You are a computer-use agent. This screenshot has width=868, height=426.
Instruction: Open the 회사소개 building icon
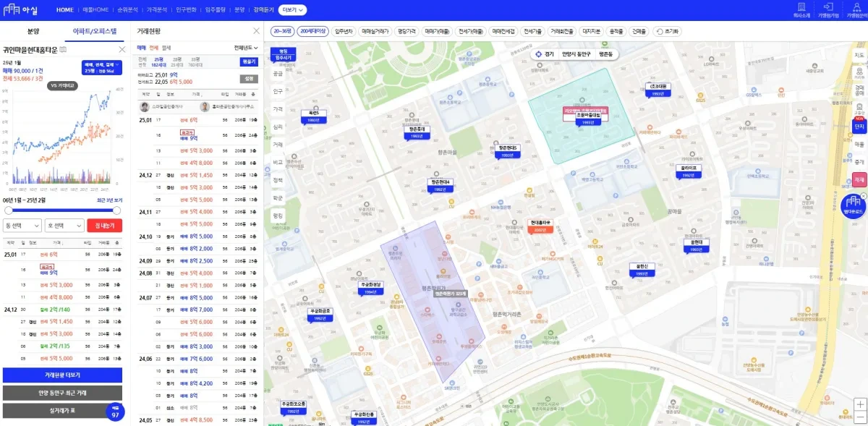tap(801, 7)
